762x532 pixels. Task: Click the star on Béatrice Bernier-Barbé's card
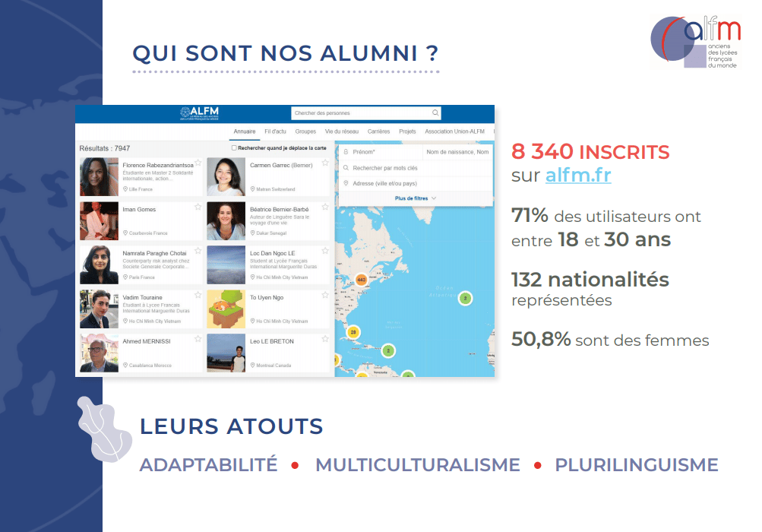[x=325, y=207]
